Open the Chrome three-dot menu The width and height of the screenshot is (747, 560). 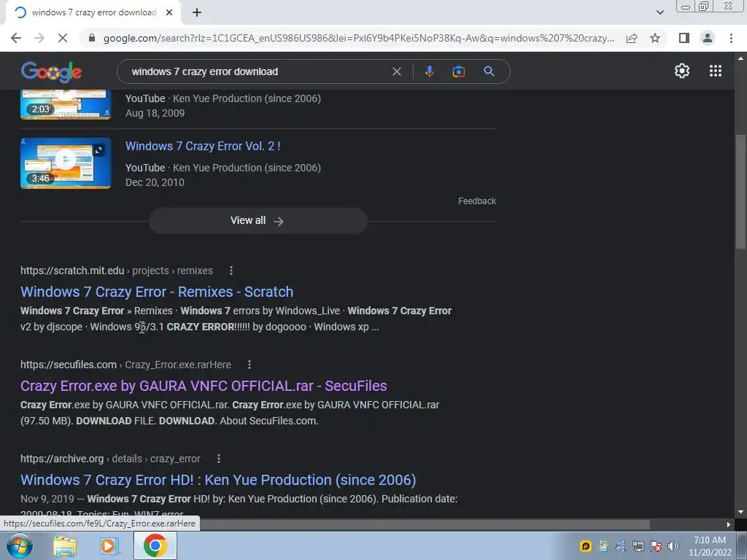tap(731, 38)
